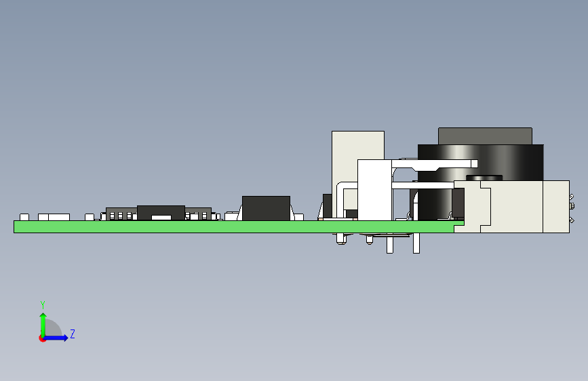The height and width of the screenshot is (381, 588).
Task: Click the red origin ball of the triad
Action: [x=42, y=338]
